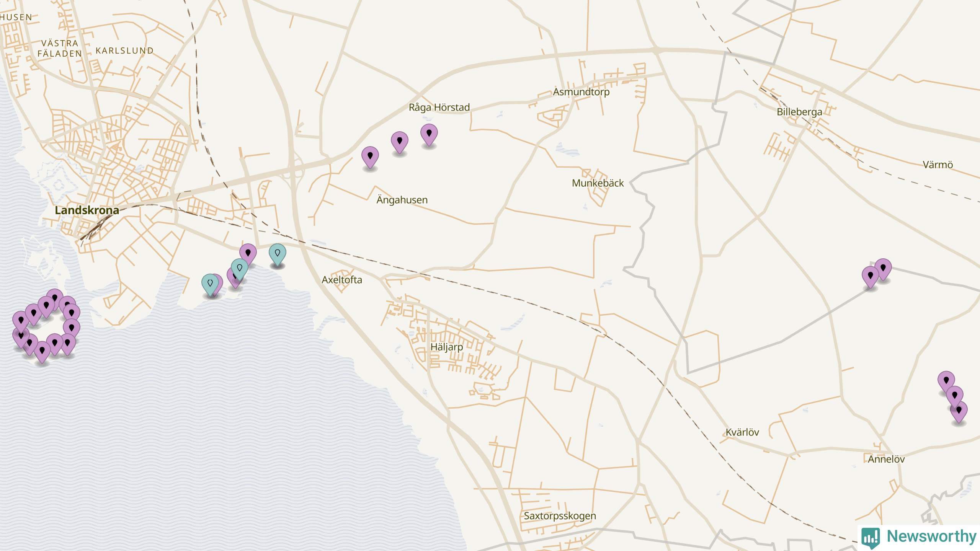The width and height of the screenshot is (980, 551).
Task: Select the middle purple marker below Råga Hörstad
Action: click(399, 142)
